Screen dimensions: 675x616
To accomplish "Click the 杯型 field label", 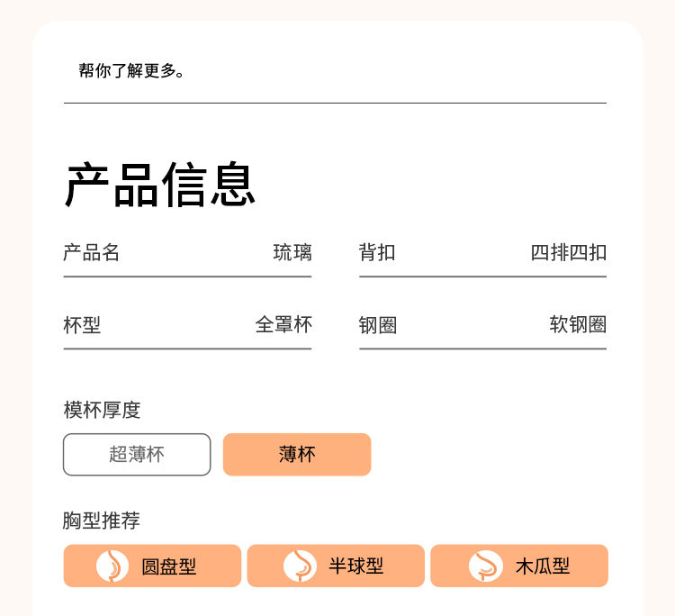I will point(82,324).
